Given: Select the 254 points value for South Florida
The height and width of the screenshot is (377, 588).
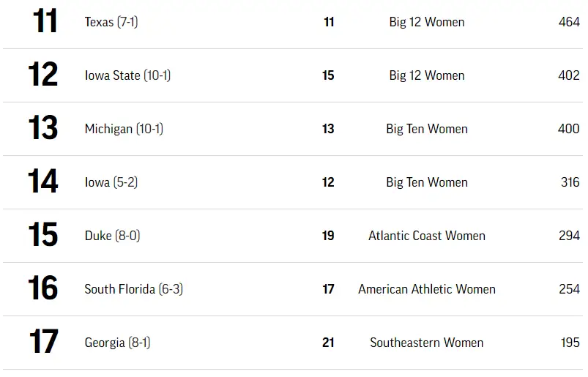Looking at the screenshot, I should 569,289.
